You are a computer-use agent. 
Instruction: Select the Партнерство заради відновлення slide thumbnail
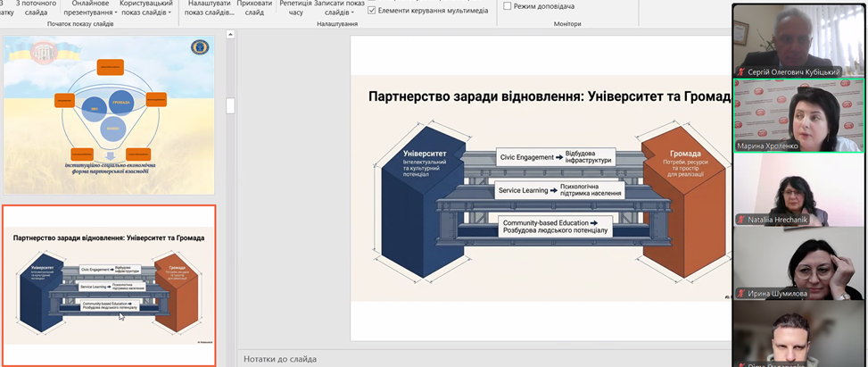pos(108,286)
